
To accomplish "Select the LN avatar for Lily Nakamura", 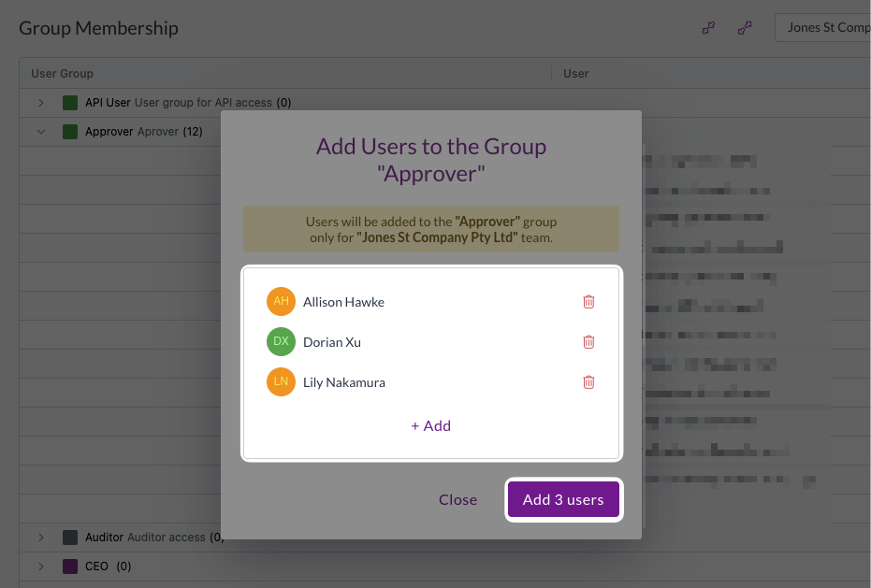I will [x=281, y=381].
